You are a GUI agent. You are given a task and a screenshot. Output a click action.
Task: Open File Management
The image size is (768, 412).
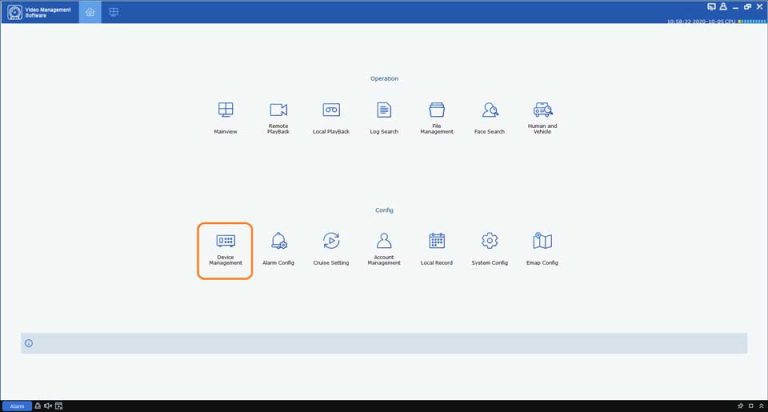(x=436, y=110)
